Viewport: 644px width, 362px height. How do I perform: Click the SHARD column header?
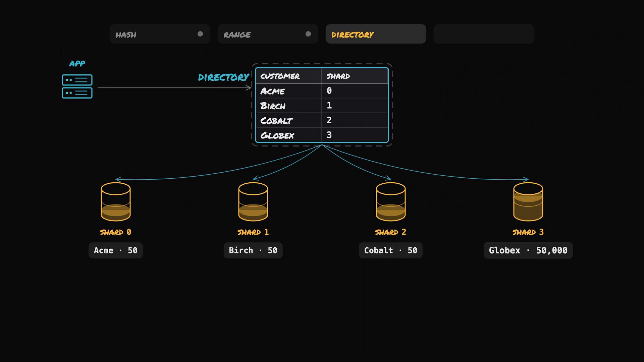click(355, 76)
